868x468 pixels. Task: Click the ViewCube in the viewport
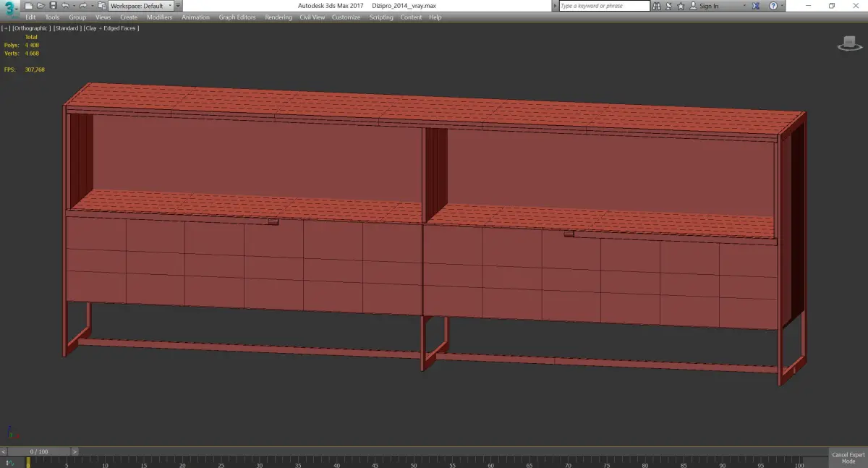849,43
